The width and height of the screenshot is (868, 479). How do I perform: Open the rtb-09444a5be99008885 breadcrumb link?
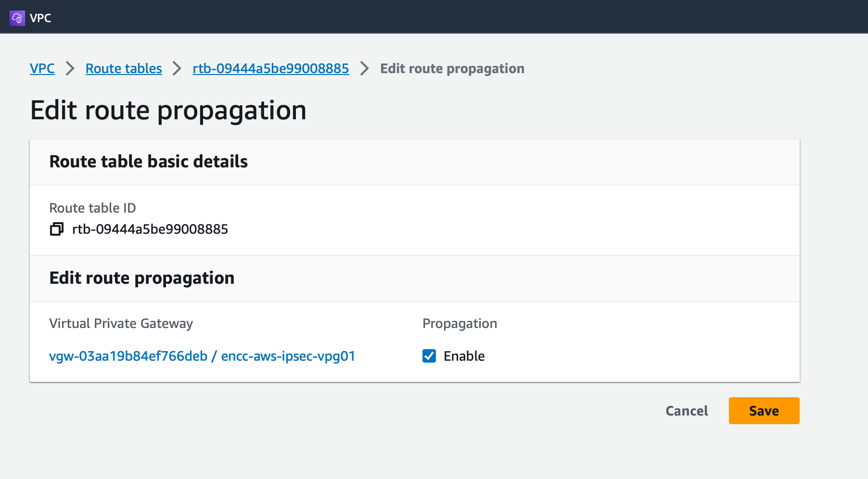click(271, 69)
